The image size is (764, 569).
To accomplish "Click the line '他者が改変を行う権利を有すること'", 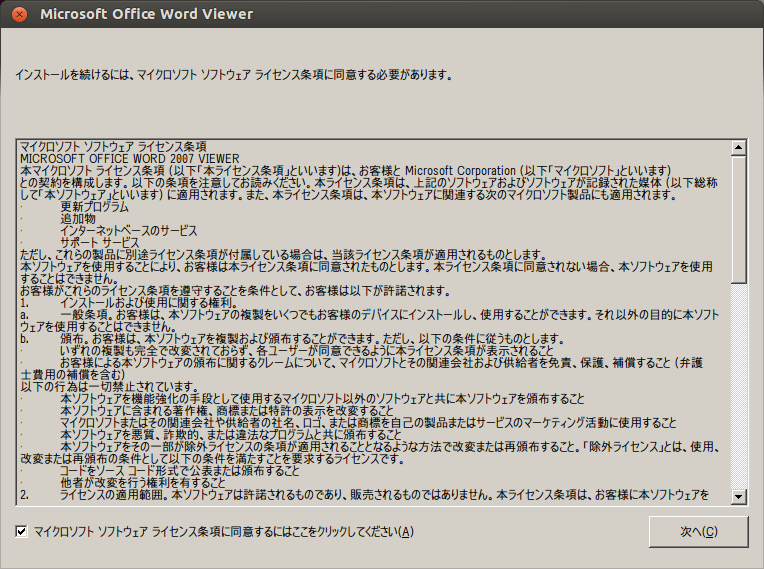I will (143, 483).
